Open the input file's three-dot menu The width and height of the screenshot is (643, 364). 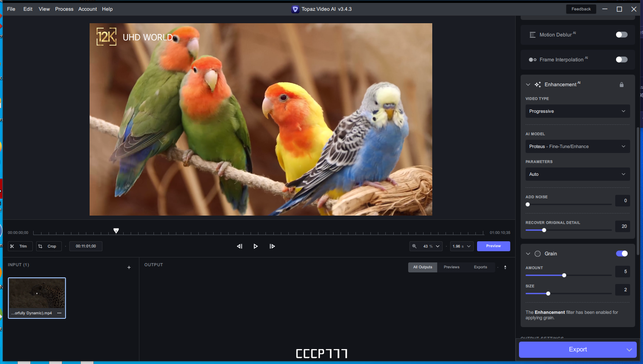tap(59, 313)
